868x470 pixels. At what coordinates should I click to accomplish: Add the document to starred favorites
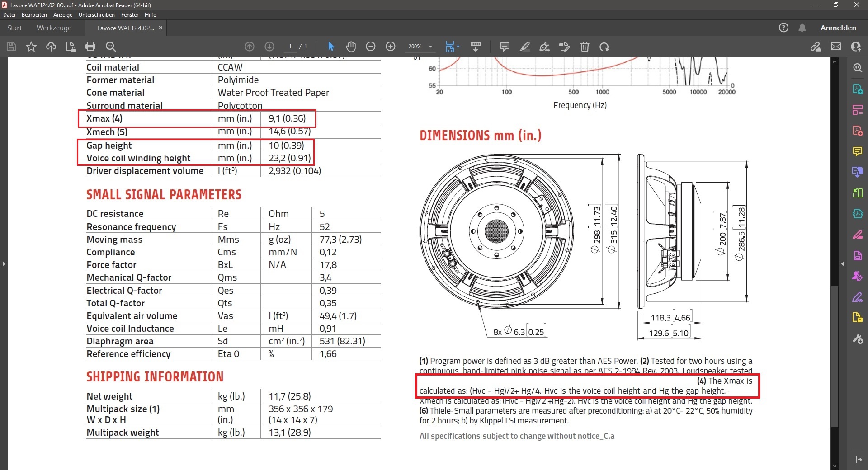coord(31,47)
